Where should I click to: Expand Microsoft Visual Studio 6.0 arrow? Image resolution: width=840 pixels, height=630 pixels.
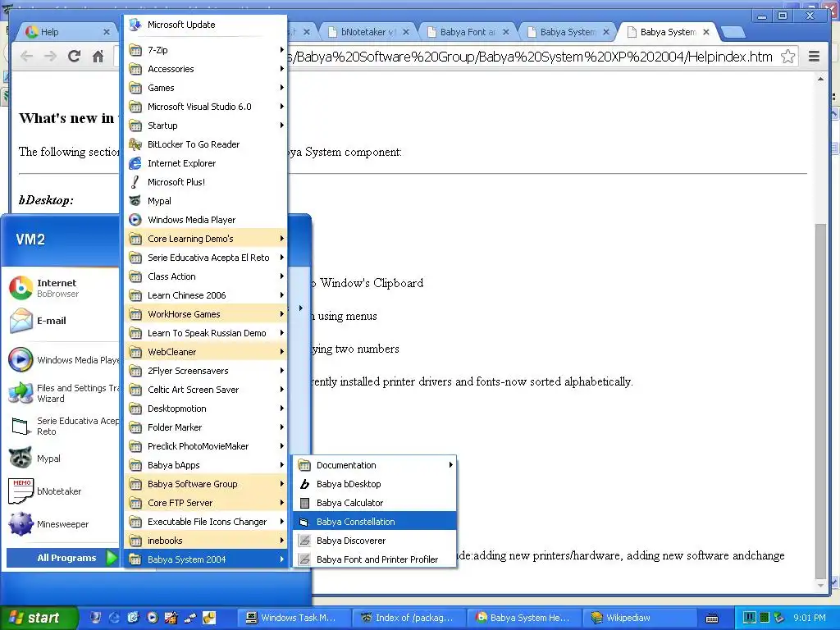[282, 107]
